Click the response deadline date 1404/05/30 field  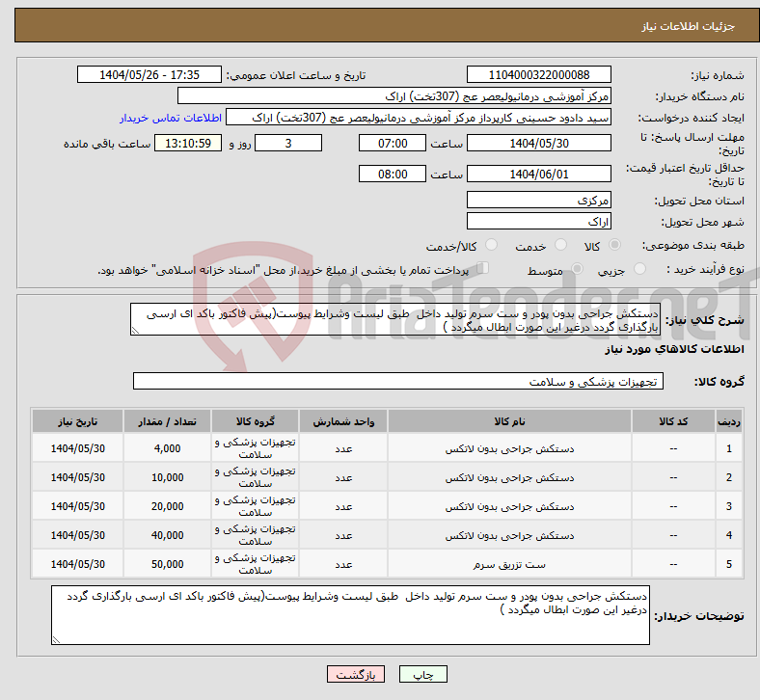538,144
